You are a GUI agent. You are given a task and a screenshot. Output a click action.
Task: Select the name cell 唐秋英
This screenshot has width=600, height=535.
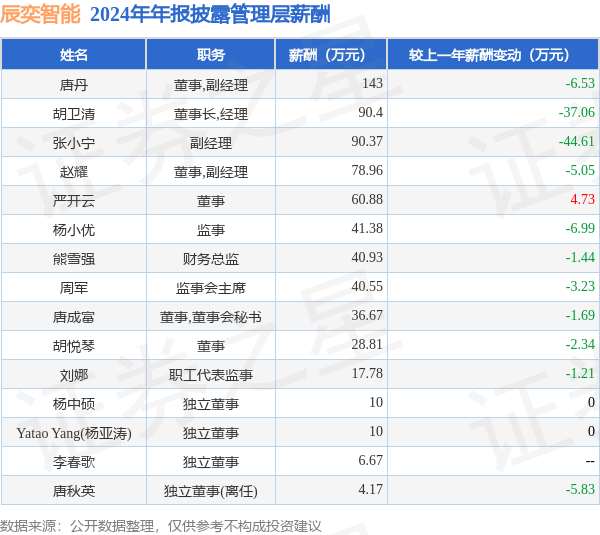74,491
